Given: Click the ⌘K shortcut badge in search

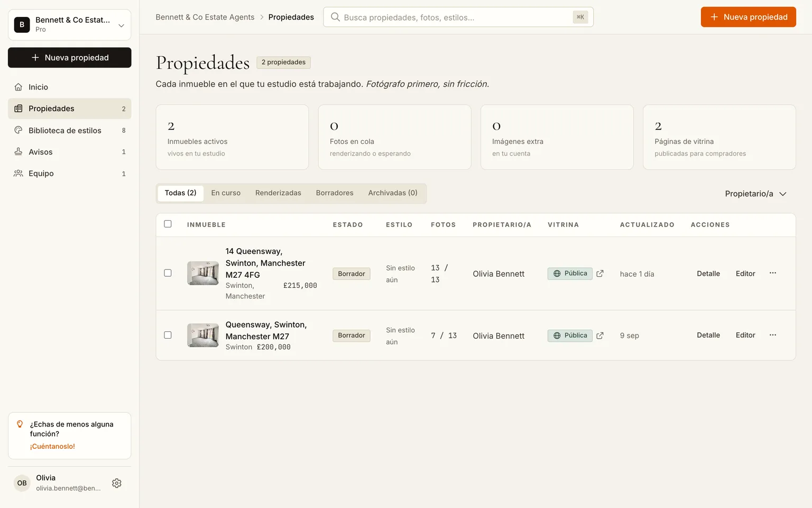Looking at the screenshot, I should point(580,17).
